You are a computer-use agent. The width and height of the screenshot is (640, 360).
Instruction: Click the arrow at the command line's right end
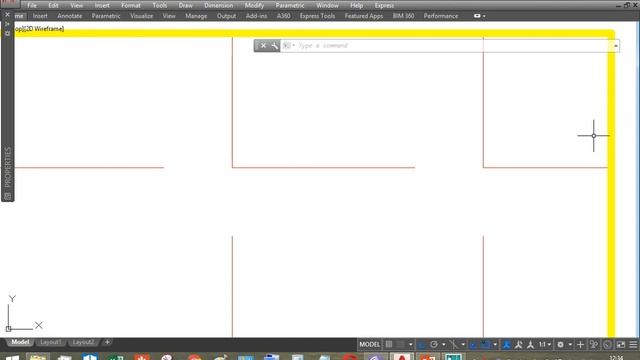[616, 46]
